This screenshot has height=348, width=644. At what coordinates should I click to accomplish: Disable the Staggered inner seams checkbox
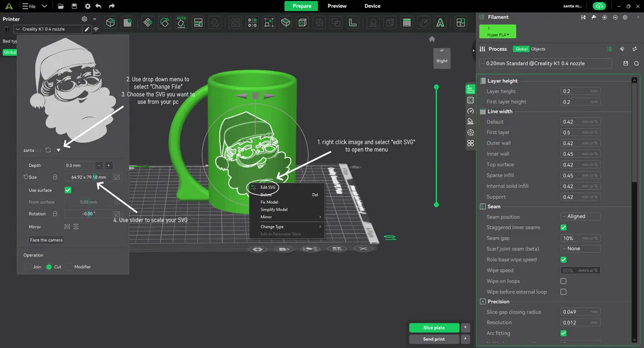563,227
